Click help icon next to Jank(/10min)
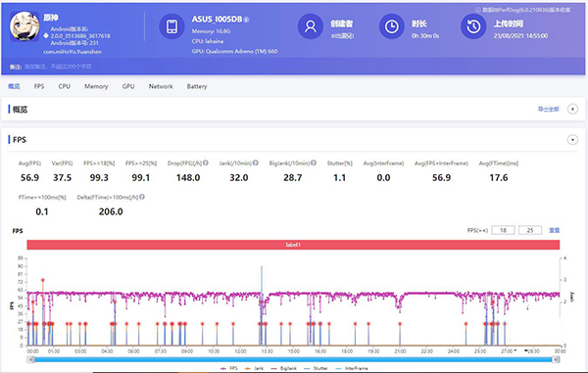This screenshot has height=373, width=588. [x=256, y=163]
